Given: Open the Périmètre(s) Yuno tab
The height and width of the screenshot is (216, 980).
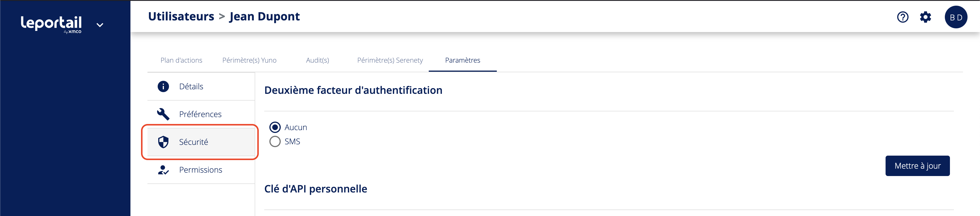Looking at the screenshot, I should coord(249,60).
